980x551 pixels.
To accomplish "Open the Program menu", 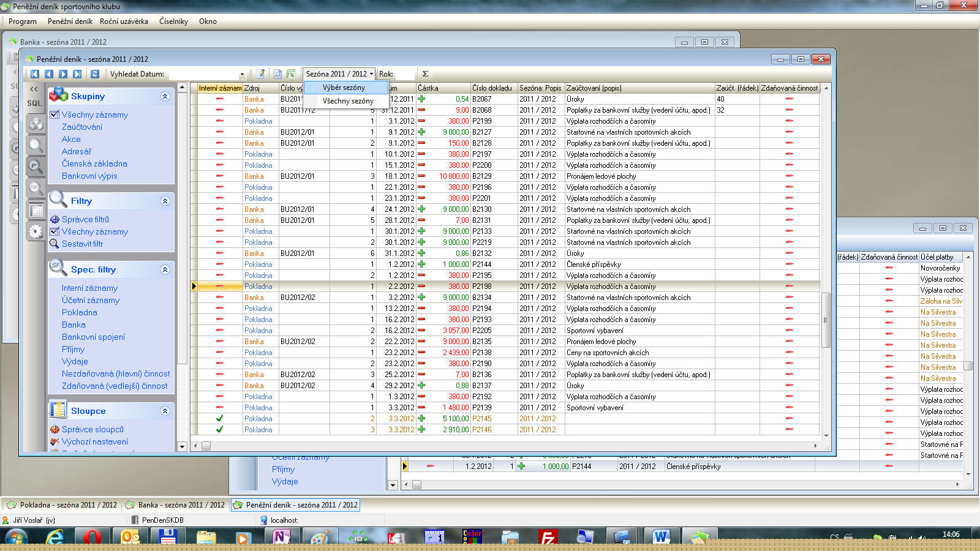I will pyautogui.click(x=23, y=21).
